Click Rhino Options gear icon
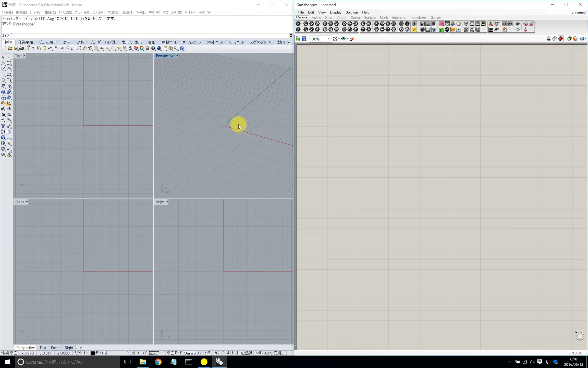The height and width of the screenshot is (368, 588). 170,48
